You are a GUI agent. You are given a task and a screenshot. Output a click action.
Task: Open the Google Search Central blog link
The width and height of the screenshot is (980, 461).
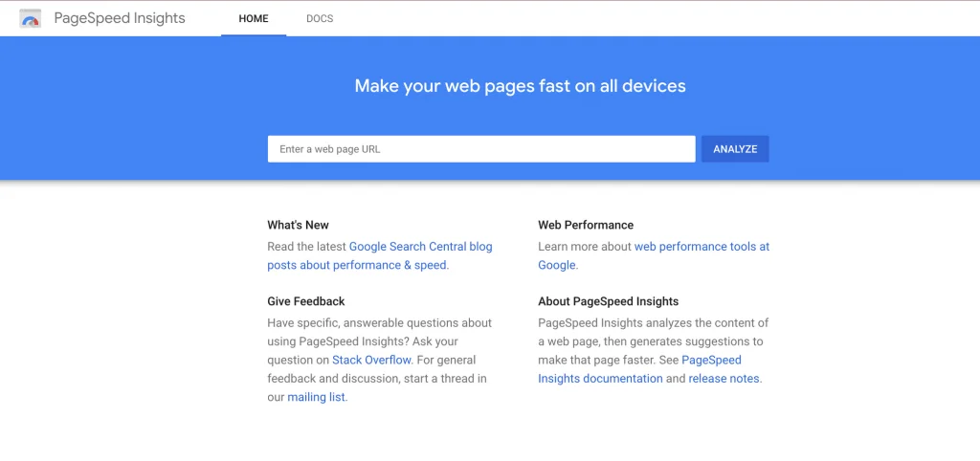coord(380,255)
